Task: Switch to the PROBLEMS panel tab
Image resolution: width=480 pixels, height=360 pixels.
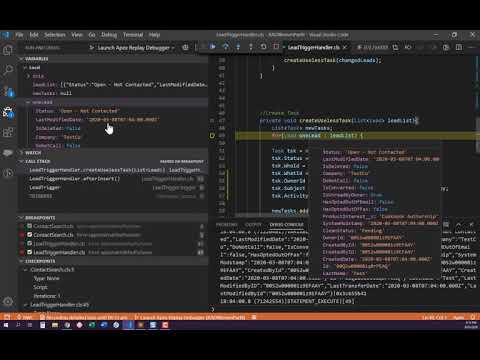Action: coord(227,225)
